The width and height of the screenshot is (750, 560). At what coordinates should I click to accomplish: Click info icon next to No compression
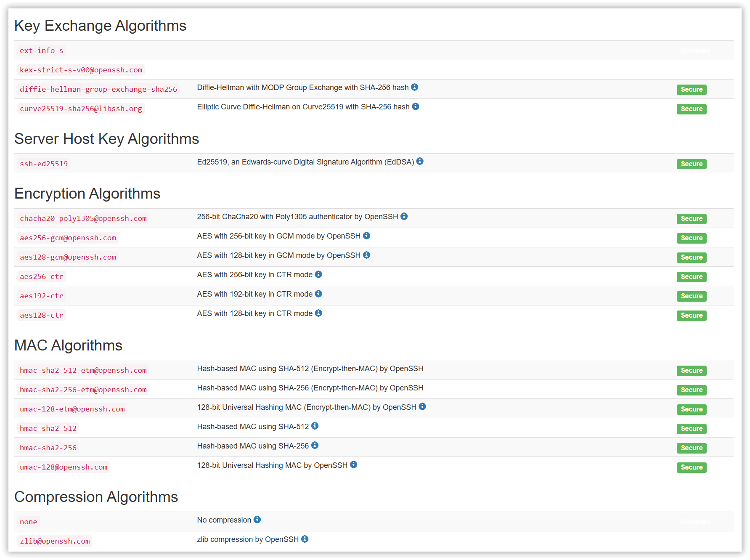tap(257, 520)
